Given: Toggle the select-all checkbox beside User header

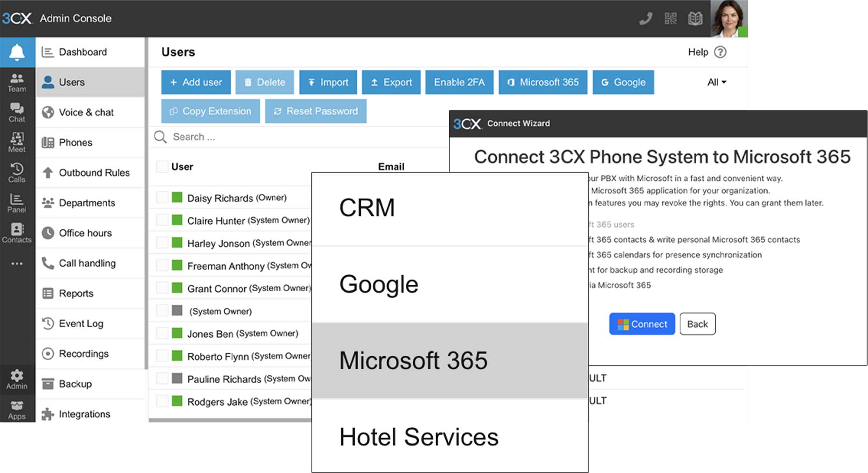Looking at the screenshot, I should pos(162,166).
